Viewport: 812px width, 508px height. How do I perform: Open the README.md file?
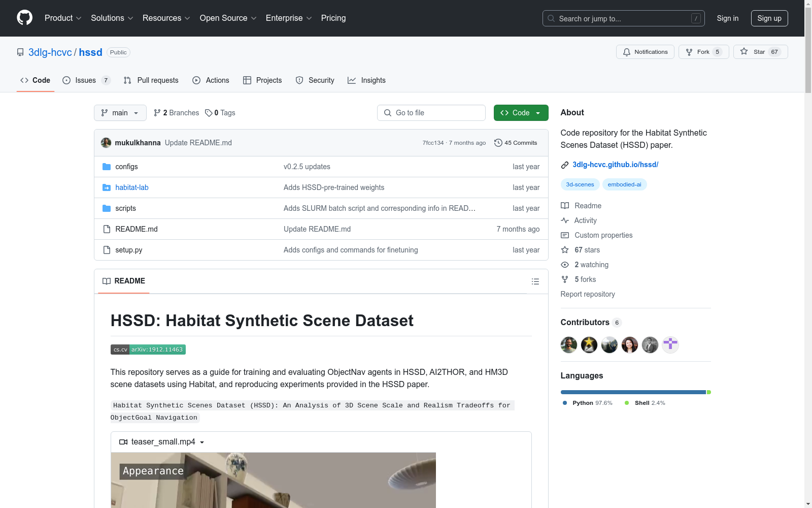coord(137,229)
